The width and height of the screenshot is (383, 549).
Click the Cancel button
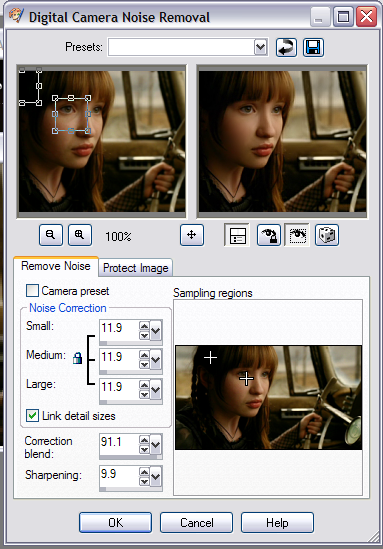coord(196,522)
